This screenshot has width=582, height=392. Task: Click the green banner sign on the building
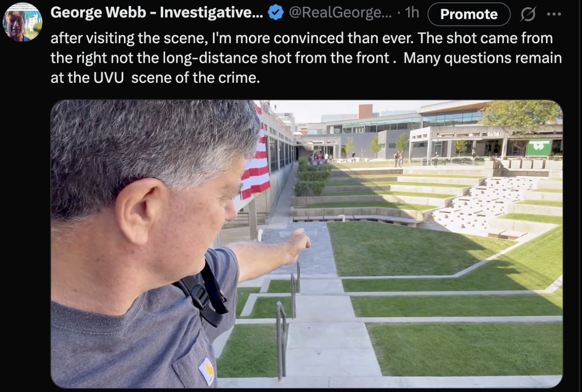pos(538,147)
